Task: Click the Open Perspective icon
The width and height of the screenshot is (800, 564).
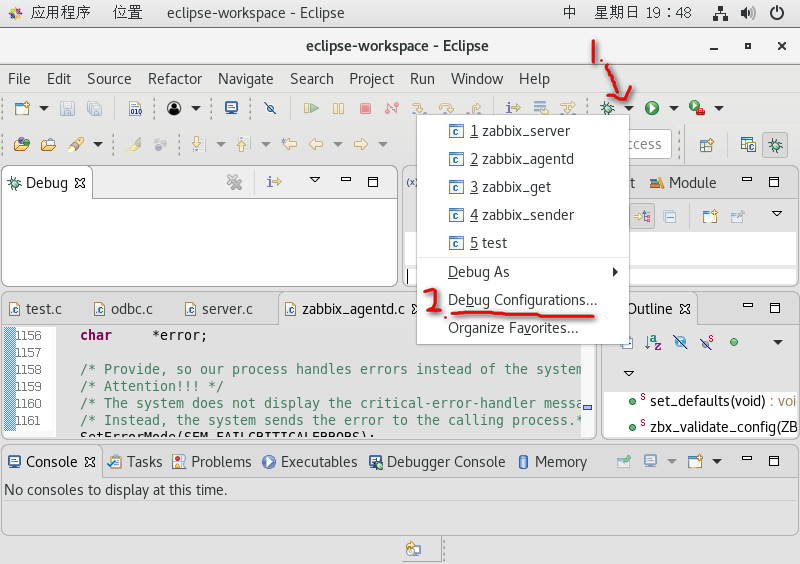Action: (707, 145)
